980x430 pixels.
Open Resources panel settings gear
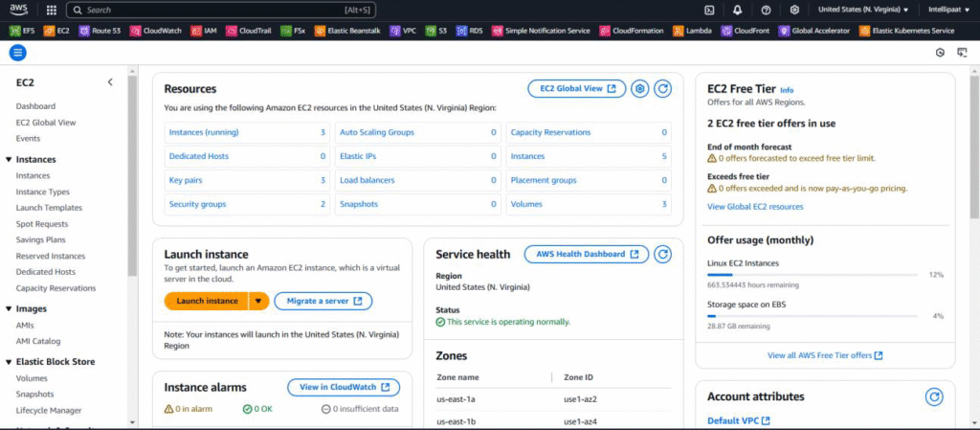640,88
